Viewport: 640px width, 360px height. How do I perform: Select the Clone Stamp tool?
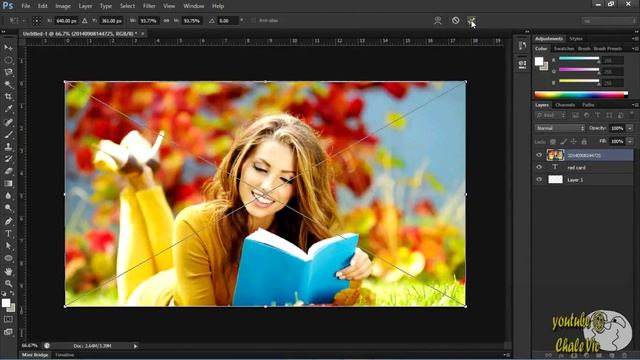tap(8, 147)
